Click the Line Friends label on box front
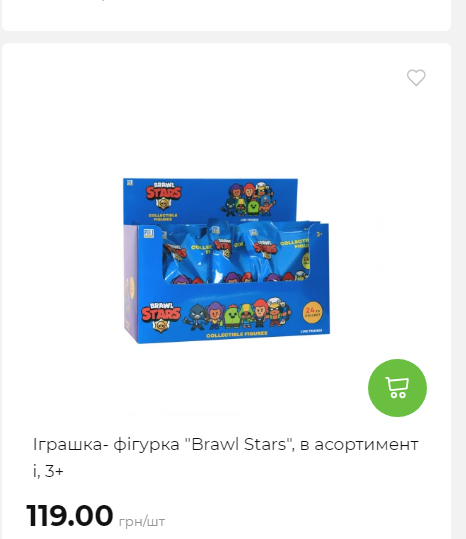 (311, 331)
